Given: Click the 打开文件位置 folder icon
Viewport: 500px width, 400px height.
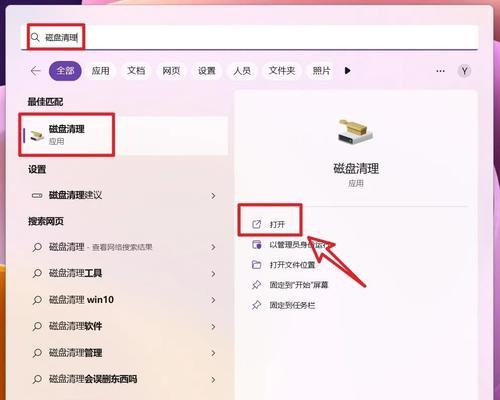Looking at the screenshot, I should tap(256, 265).
